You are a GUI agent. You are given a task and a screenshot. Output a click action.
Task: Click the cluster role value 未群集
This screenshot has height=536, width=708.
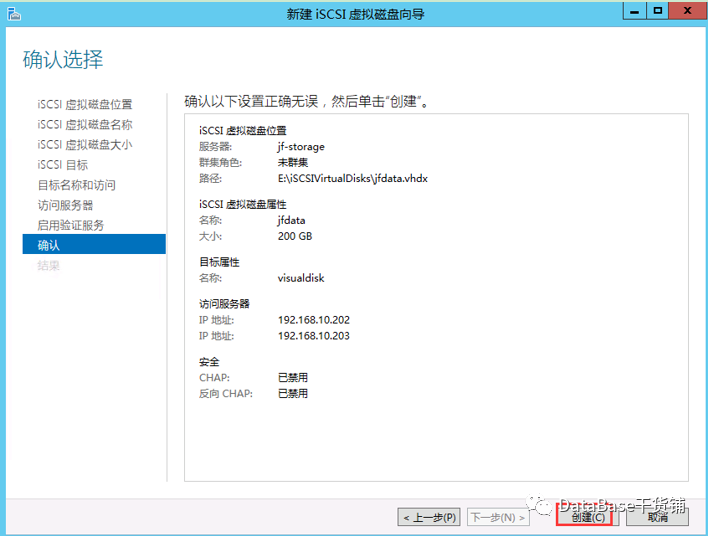pos(293,163)
